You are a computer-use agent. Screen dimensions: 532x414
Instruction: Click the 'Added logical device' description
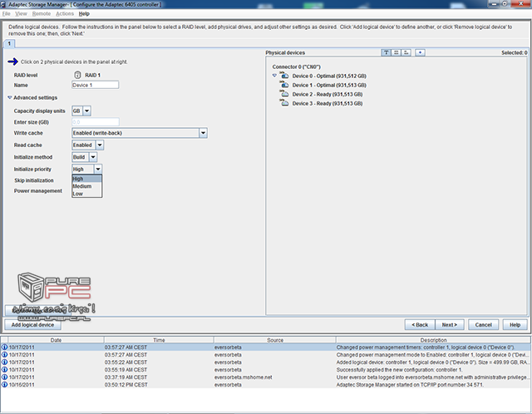[432, 362]
